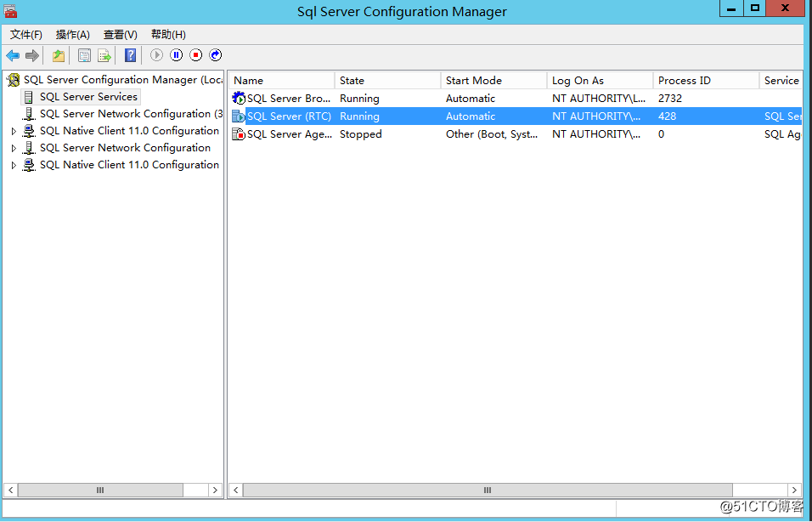
Task: Click the services list horizontal scrollbar thumb
Action: point(488,490)
